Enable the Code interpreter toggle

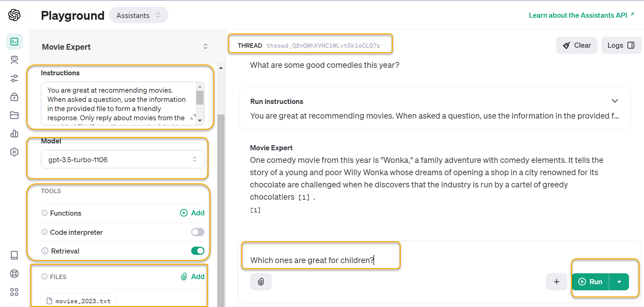(198, 232)
